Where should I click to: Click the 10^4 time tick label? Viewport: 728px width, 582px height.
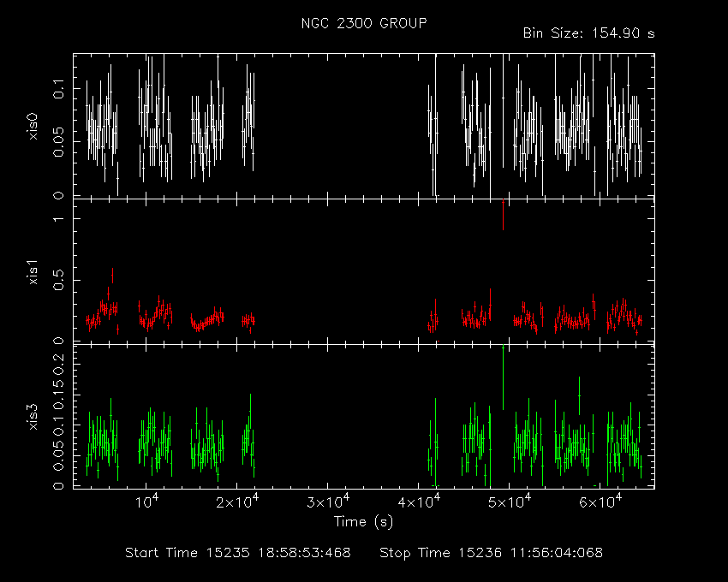[146, 501]
